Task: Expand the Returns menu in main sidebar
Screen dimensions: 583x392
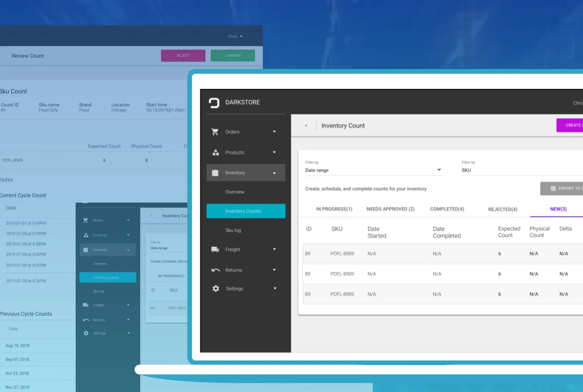Action: pos(274,270)
